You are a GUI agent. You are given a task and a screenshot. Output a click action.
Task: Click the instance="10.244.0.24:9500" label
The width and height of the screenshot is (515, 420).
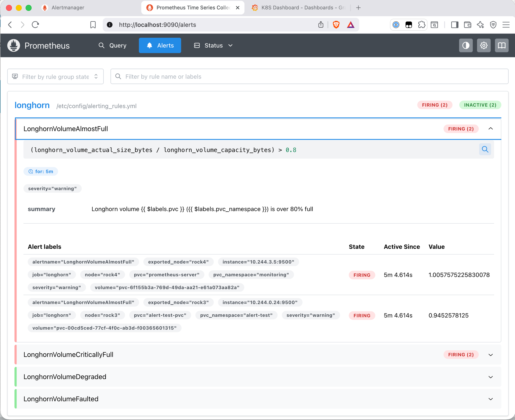260,302
